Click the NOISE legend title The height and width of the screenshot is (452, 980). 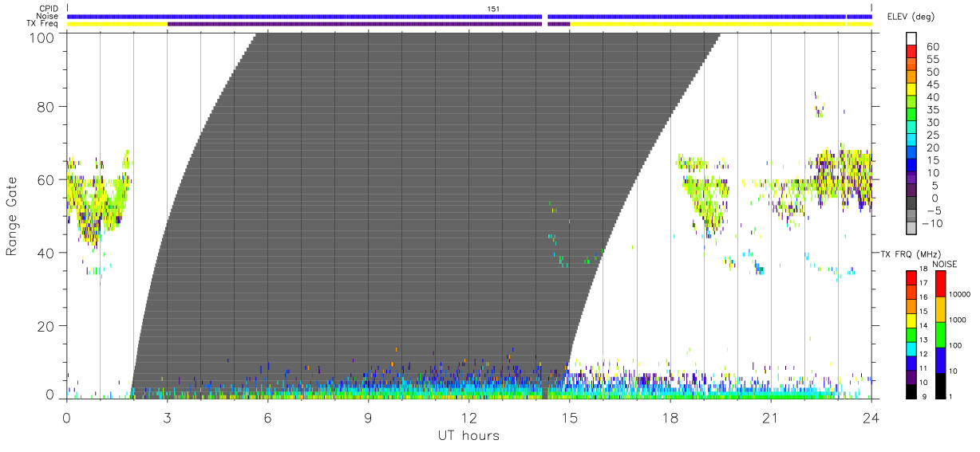[943, 264]
